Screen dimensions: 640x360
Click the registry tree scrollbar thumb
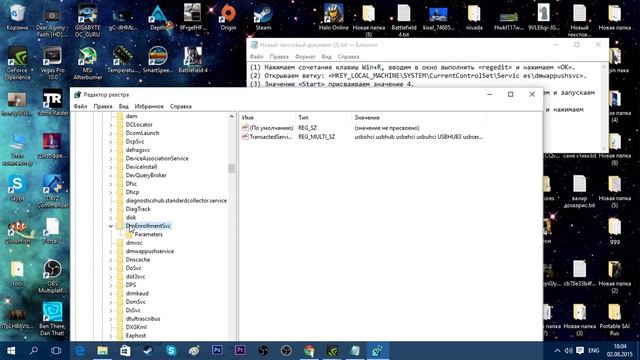click(x=231, y=168)
